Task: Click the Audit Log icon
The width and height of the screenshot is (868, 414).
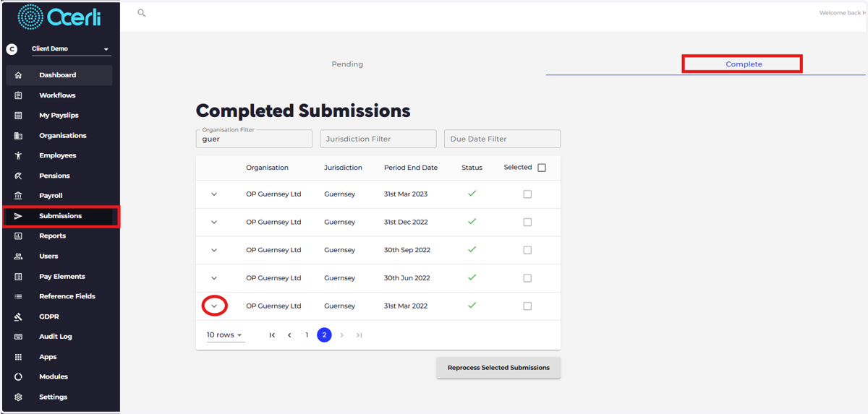Action: pos(19,337)
